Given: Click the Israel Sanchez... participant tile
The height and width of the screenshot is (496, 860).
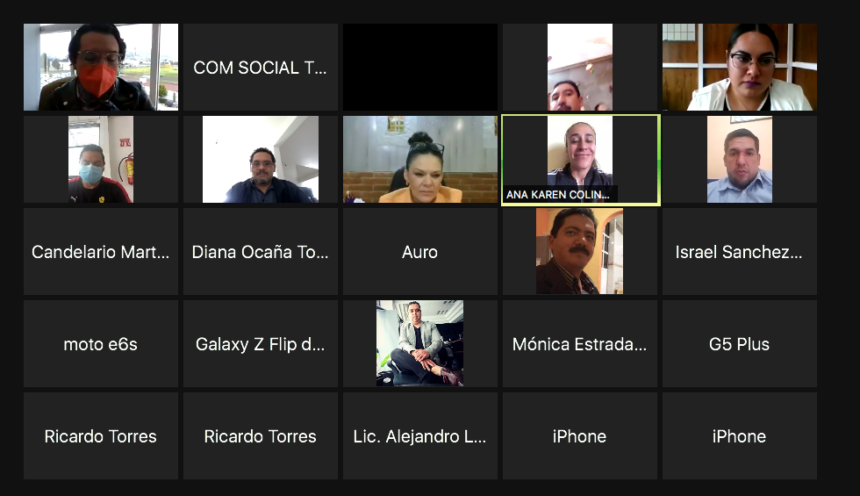Looking at the screenshot, I should tap(739, 251).
